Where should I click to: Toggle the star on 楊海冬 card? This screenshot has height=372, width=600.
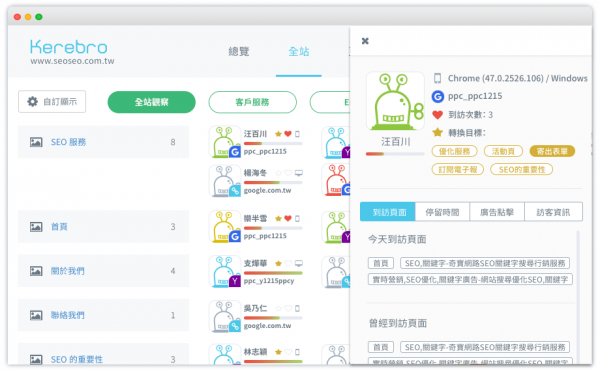pos(278,173)
